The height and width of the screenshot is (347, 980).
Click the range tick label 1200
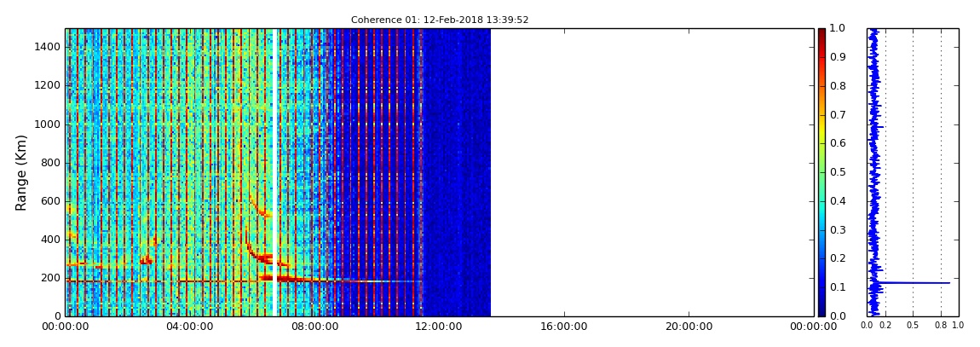(48, 85)
